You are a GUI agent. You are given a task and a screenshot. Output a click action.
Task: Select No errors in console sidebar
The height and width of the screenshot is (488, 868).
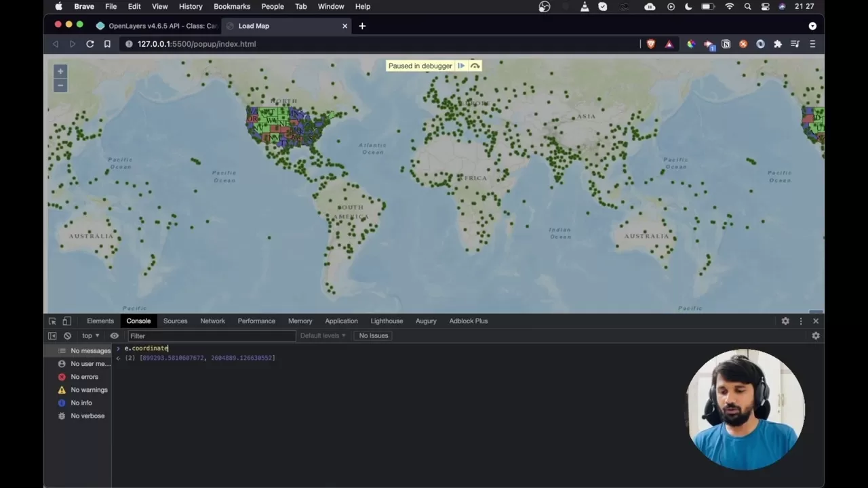[84, 377]
